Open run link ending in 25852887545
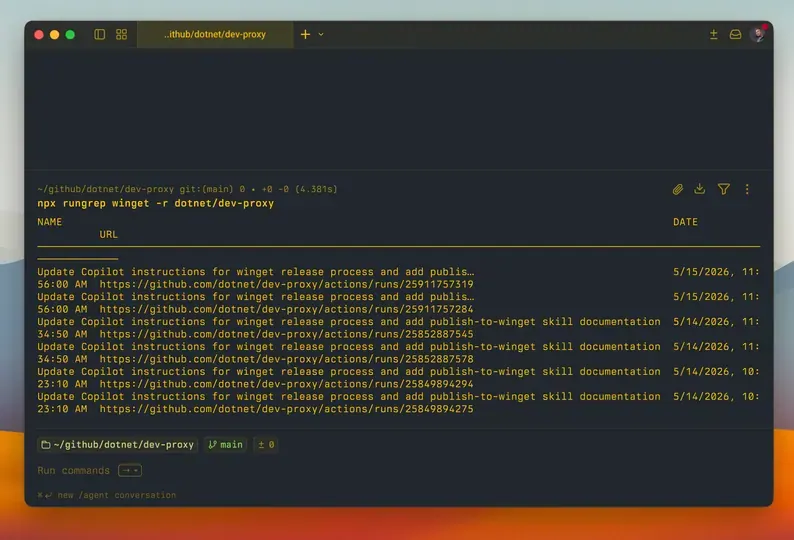The width and height of the screenshot is (794, 540). coord(286,334)
